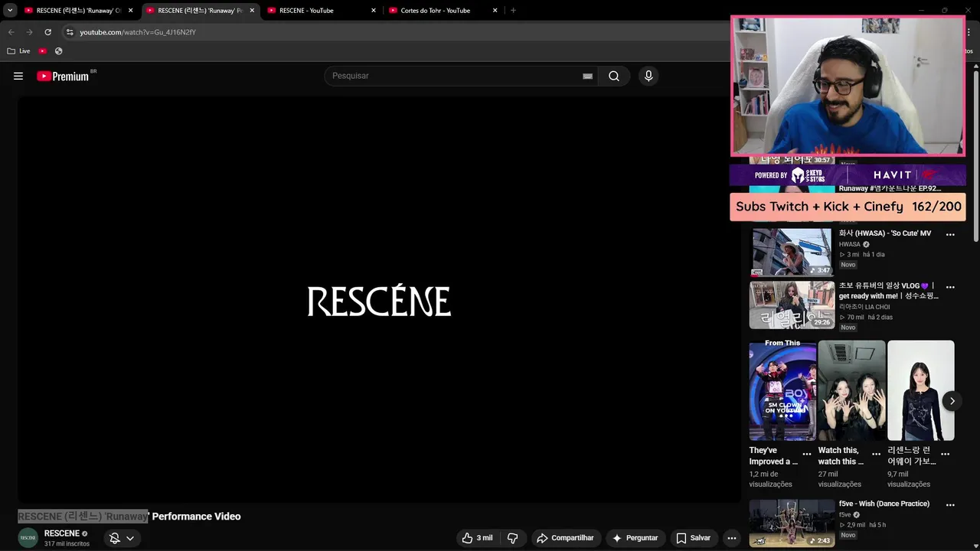Open f5ve - Wish (Dance Practice) title
This screenshot has height=551, width=980.
click(884, 504)
